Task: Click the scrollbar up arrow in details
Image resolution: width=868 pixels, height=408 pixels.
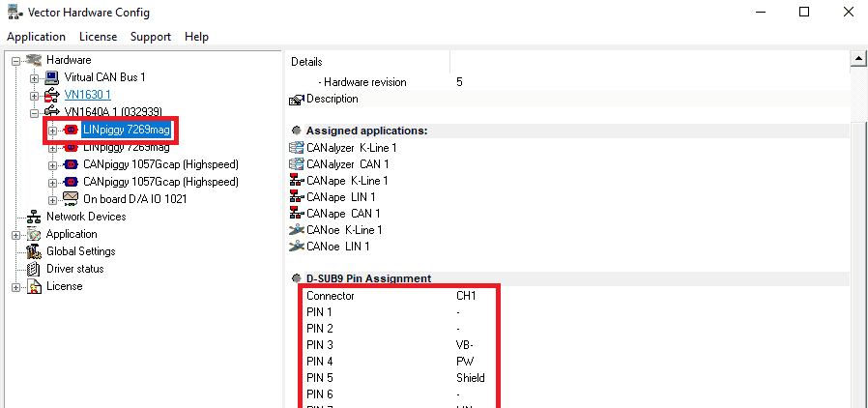Action: point(856,60)
